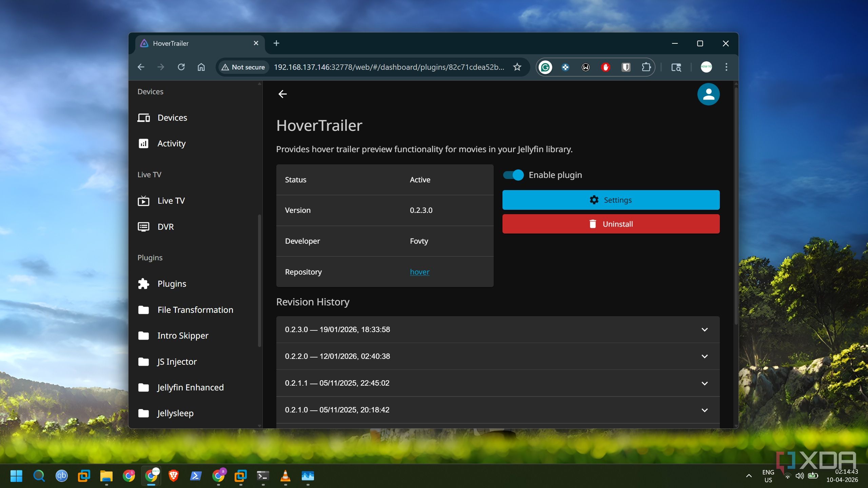Open the hover repository link
This screenshot has width=868, height=488.
click(x=419, y=272)
